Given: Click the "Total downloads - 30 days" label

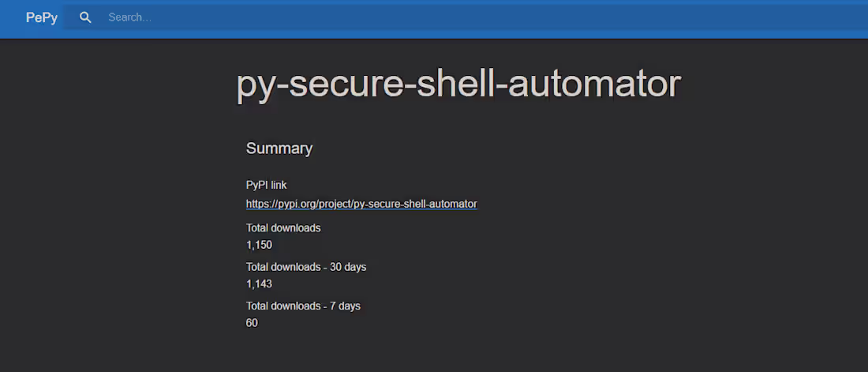Looking at the screenshot, I should point(306,267).
